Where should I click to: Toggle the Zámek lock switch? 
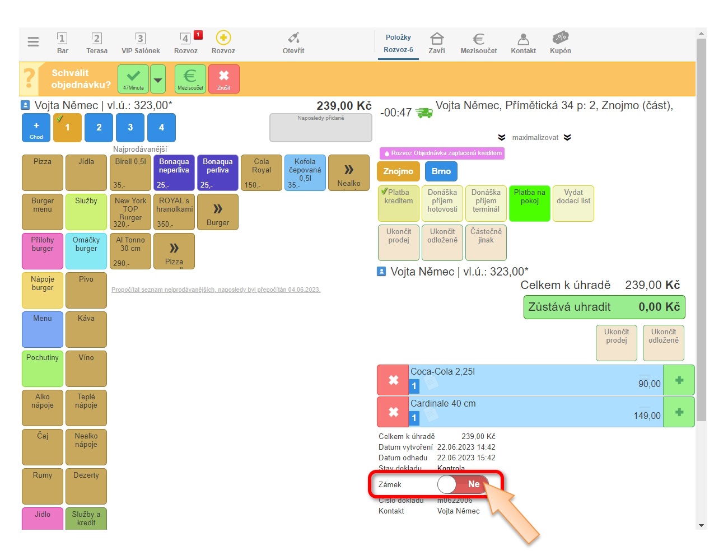tap(463, 484)
